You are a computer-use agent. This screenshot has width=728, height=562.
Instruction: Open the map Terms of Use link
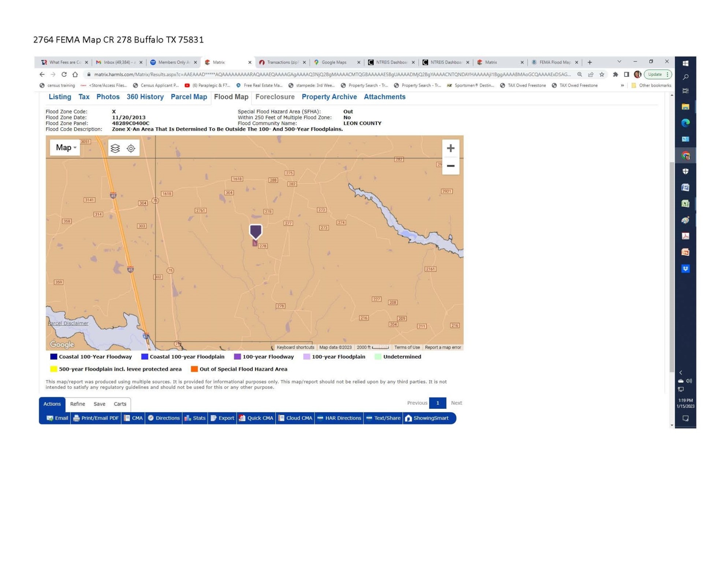pos(407,347)
